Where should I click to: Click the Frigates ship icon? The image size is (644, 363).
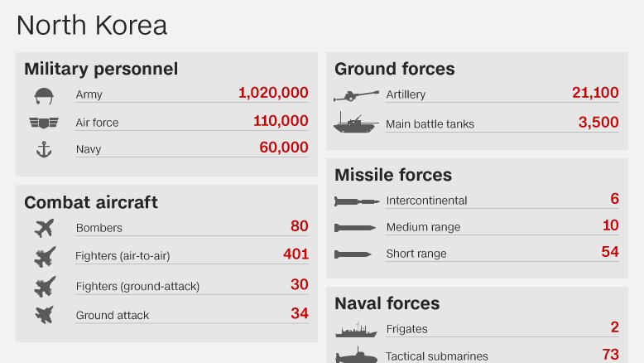[356, 330]
